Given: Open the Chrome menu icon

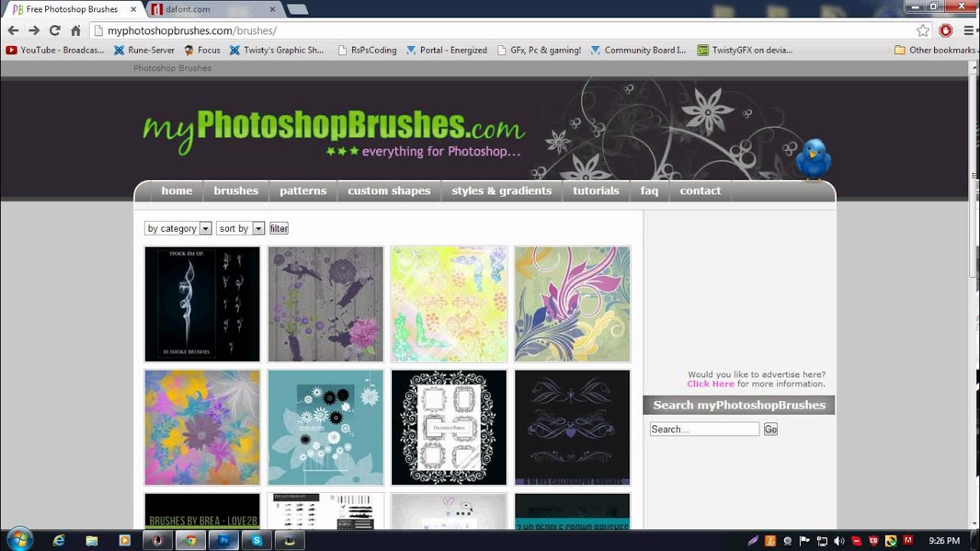Looking at the screenshot, I should point(968,31).
